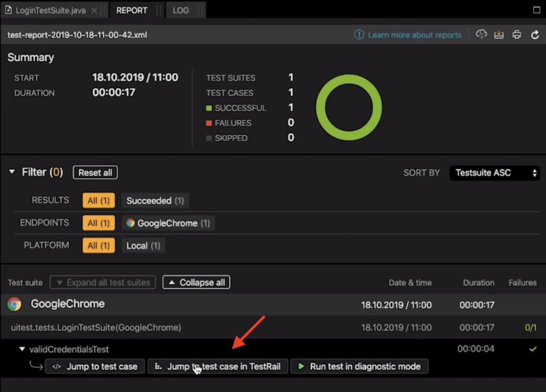Viewport: 546px width, 392px height.
Task: Switch to the LoginTestSuite.java tab
Action: pos(51,11)
